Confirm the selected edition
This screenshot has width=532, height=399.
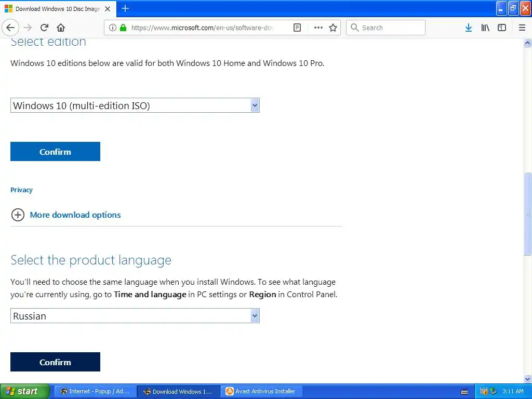point(55,152)
